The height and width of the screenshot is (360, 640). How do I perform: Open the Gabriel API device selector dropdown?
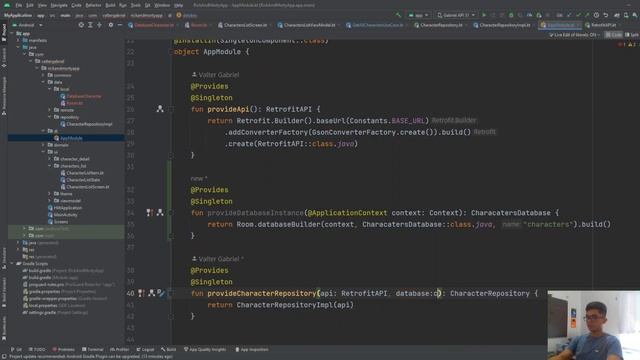coord(456,15)
